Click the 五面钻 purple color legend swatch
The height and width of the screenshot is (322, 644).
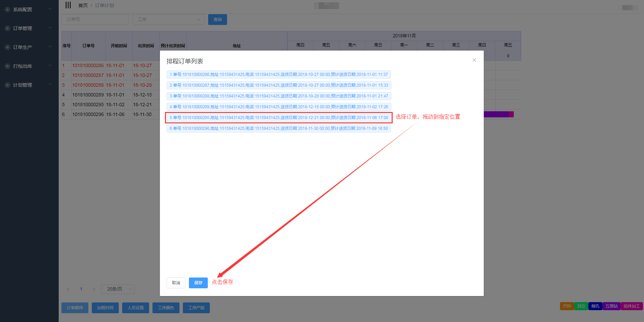pos(611,306)
